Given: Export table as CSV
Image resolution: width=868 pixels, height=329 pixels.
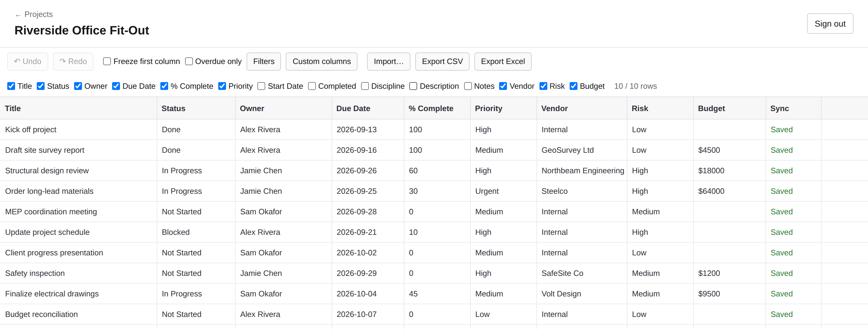Looking at the screenshot, I should tap(442, 61).
